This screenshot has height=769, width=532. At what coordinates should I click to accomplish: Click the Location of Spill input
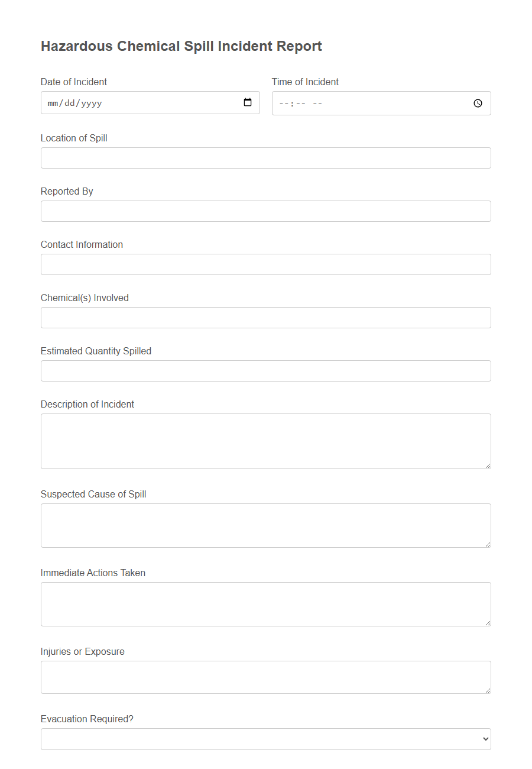265,158
